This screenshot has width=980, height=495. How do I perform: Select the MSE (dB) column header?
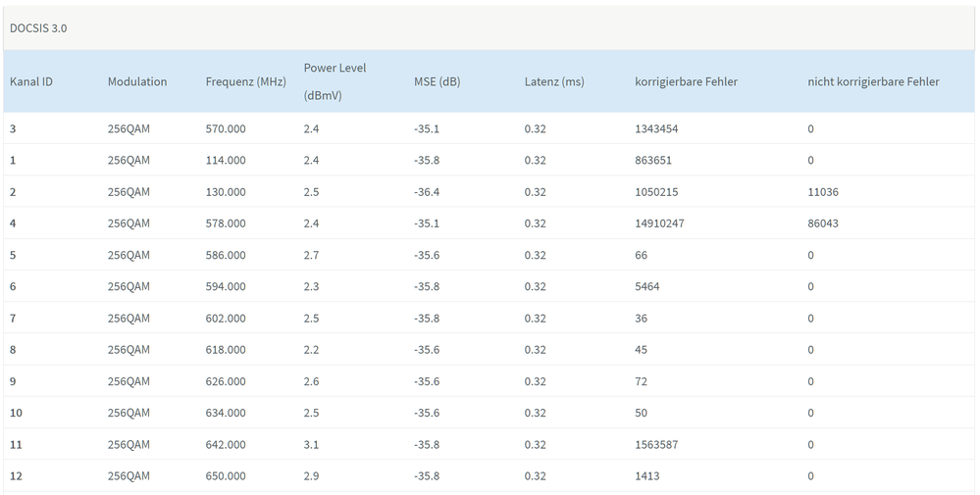click(437, 81)
